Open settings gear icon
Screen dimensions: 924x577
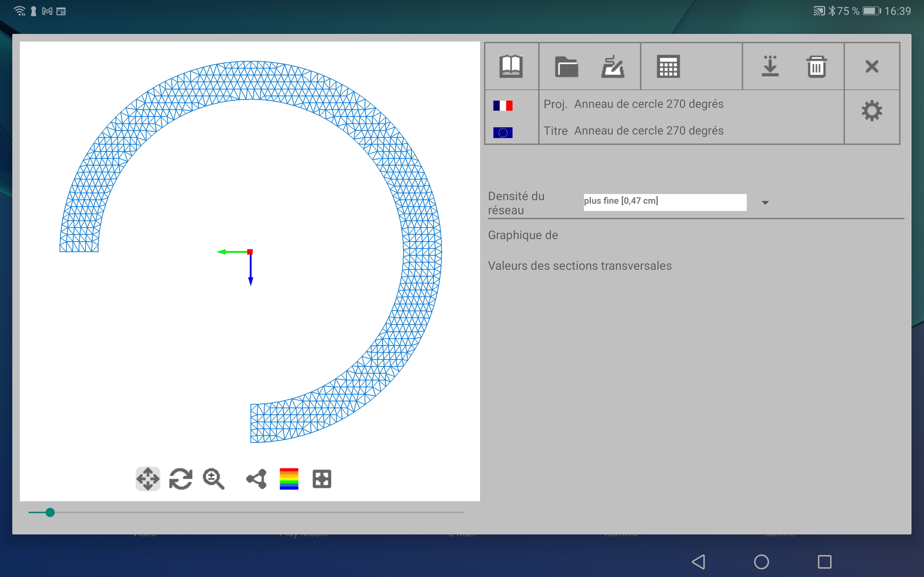tap(872, 111)
